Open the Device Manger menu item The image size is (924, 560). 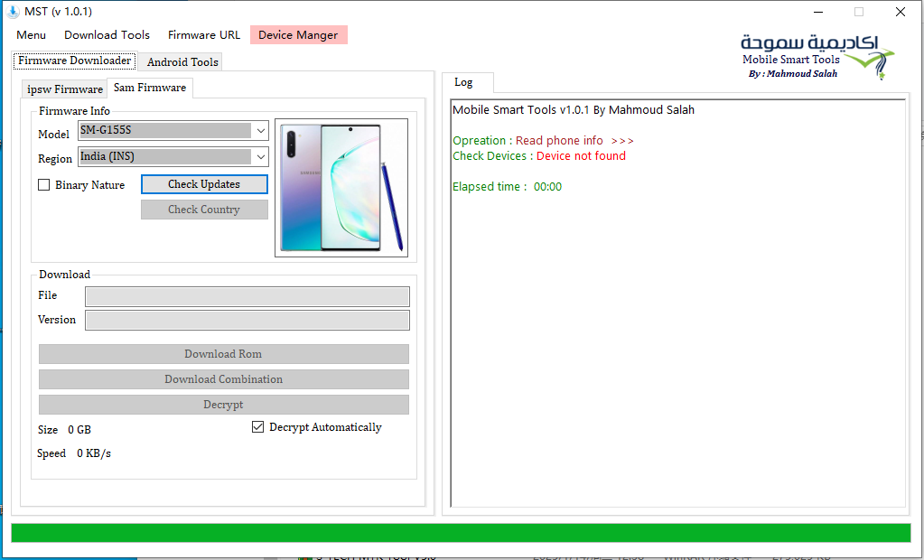(x=298, y=35)
